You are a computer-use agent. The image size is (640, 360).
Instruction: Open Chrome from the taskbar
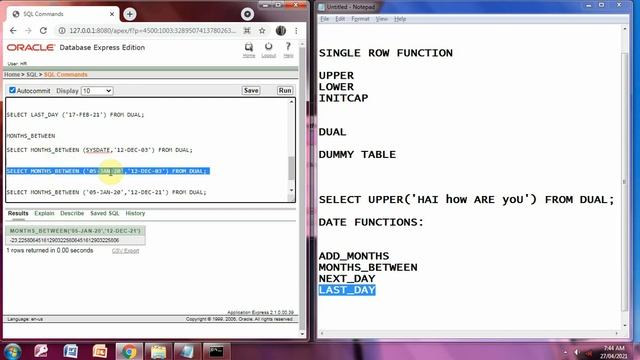129,351
